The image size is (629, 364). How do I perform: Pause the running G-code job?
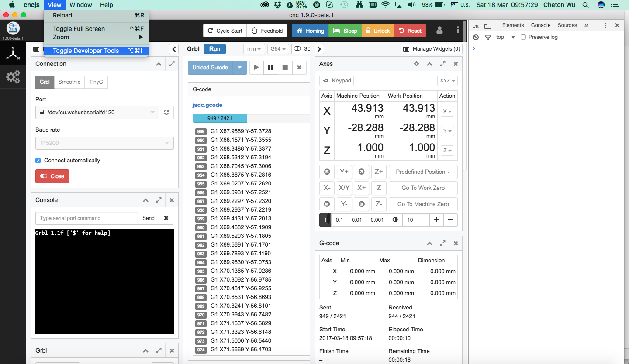pyautogui.click(x=271, y=67)
